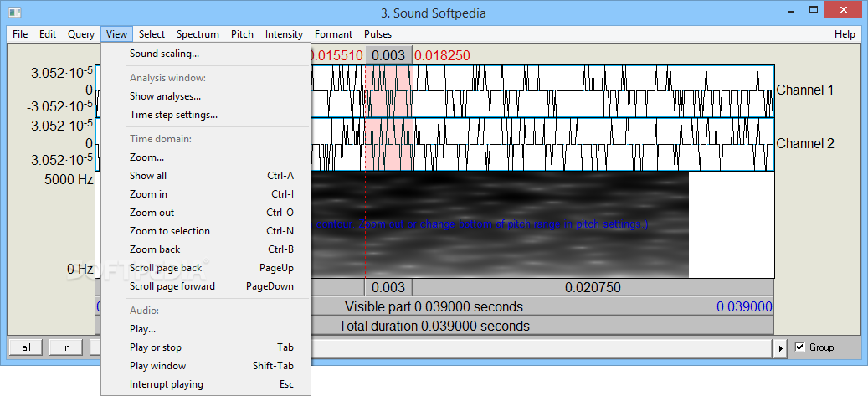Close the Sound Softpedia window
This screenshot has height=396, width=868.
tap(844, 9)
